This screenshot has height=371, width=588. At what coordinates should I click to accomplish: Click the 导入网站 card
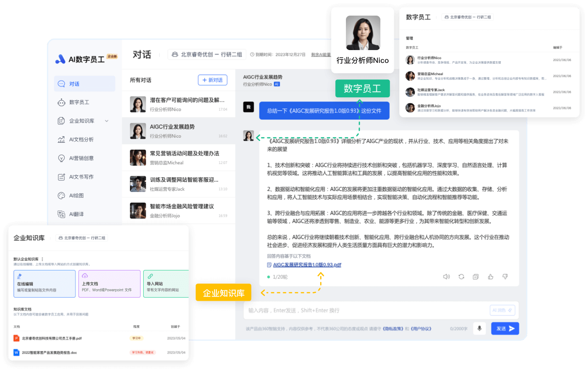pos(166,284)
